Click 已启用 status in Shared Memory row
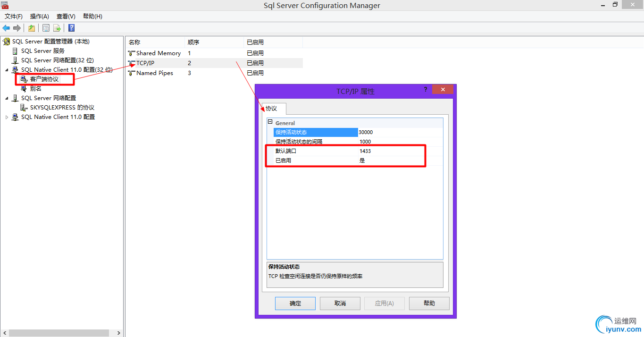This screenshot has height=337, width=644. pos(255,53)
